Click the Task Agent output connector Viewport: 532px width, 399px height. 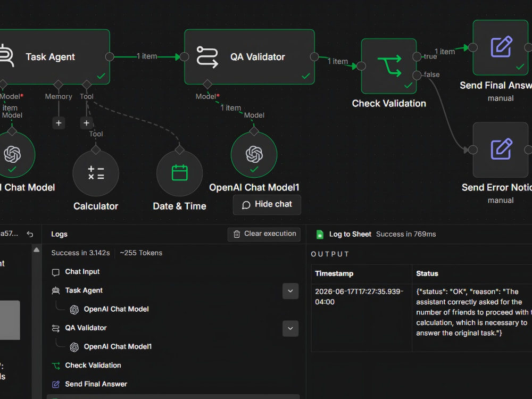(x=110, y=57)
